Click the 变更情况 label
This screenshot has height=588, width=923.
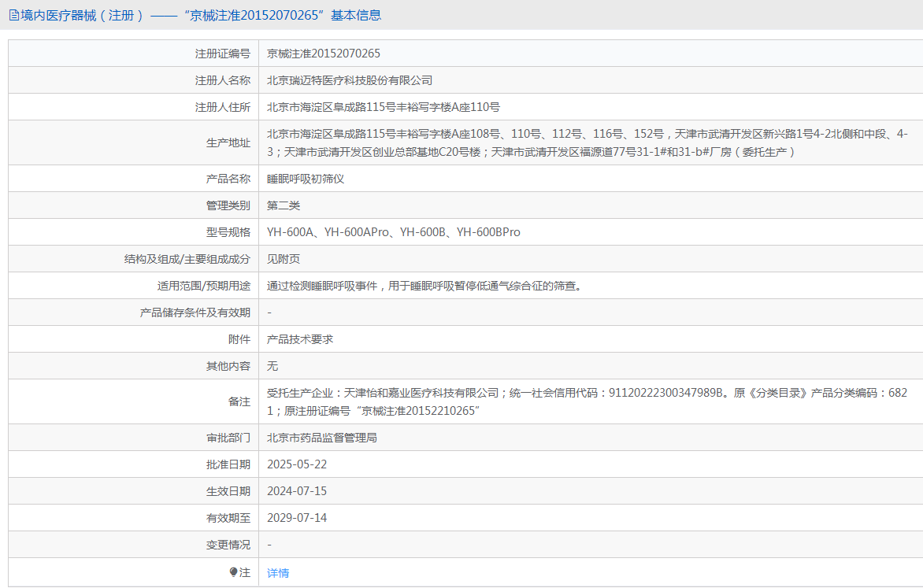[228, 545]
